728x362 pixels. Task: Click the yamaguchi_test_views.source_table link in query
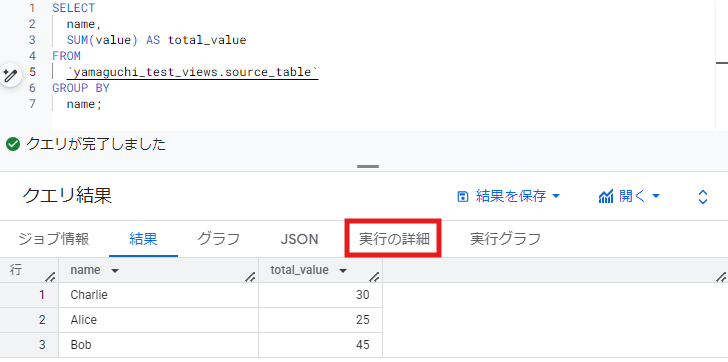[192, 72]
